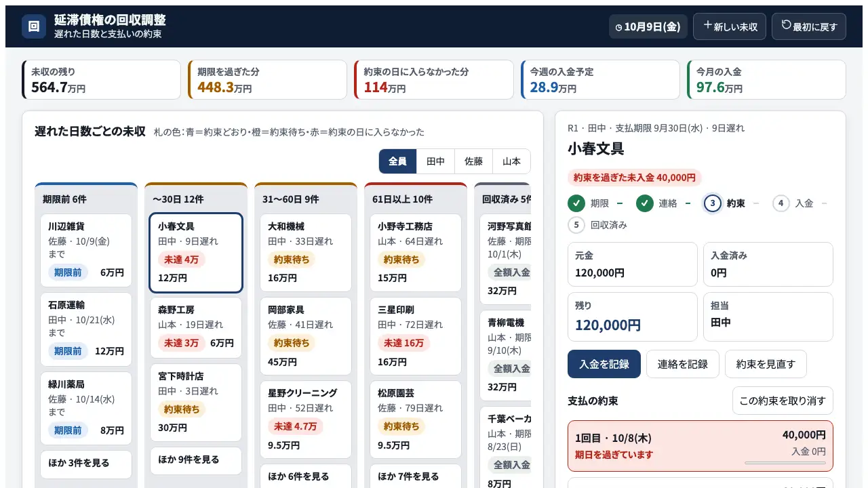The width and height of the screenshot is (868, 488).
Task: Open the 松原園芸 card
Action: tap(416, 420)
